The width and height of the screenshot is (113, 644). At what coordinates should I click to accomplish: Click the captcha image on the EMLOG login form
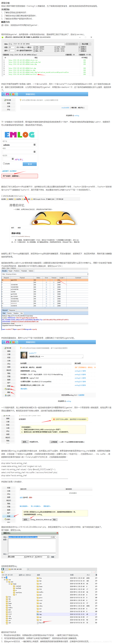(19, 159)
